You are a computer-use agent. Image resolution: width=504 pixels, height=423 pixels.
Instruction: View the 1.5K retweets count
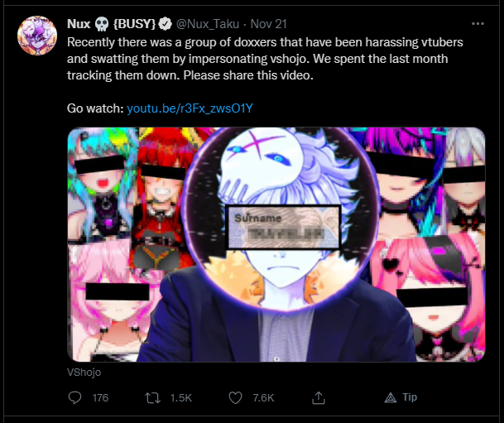click(x=181, y=398)
